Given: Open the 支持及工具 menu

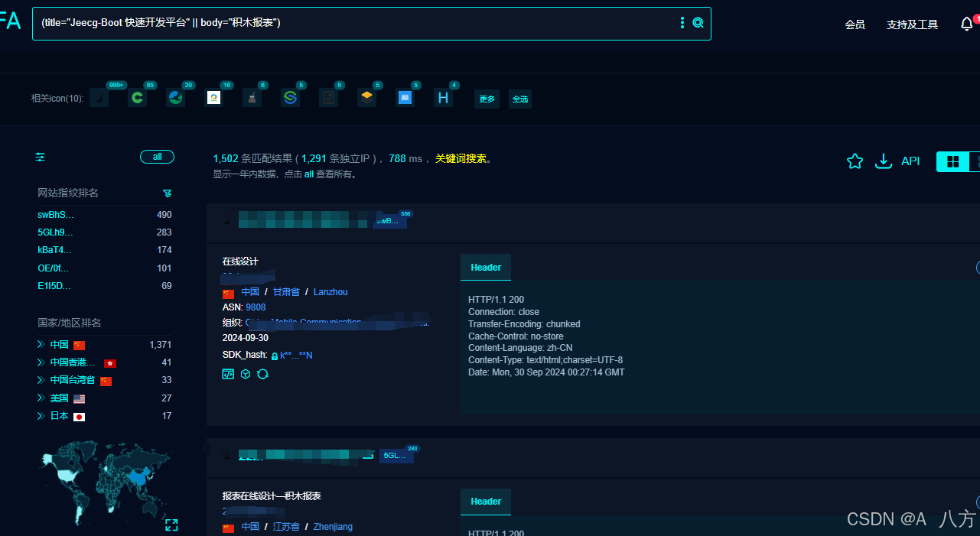Looking at the screenshot, I should click(x=912, y=24).
